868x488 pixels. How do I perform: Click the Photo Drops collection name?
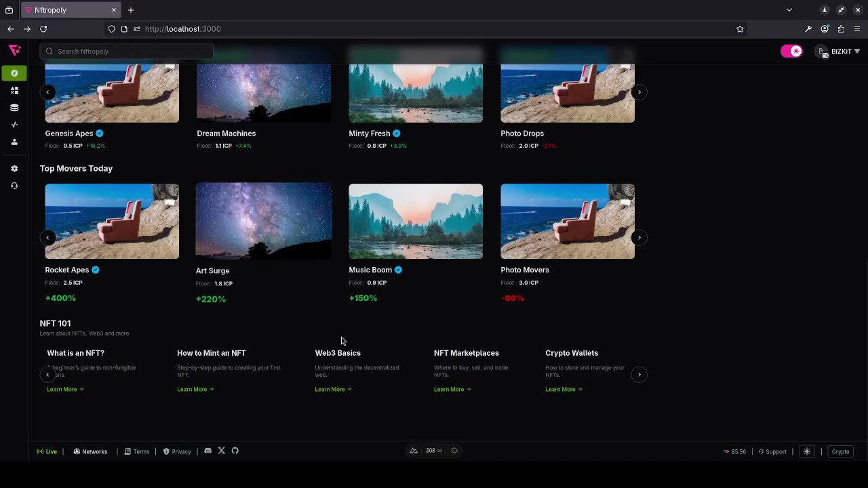pos(522,134)
